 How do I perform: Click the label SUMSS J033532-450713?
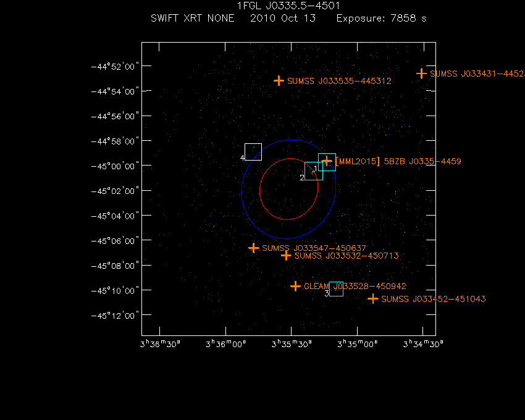click(x=346, y=256)
